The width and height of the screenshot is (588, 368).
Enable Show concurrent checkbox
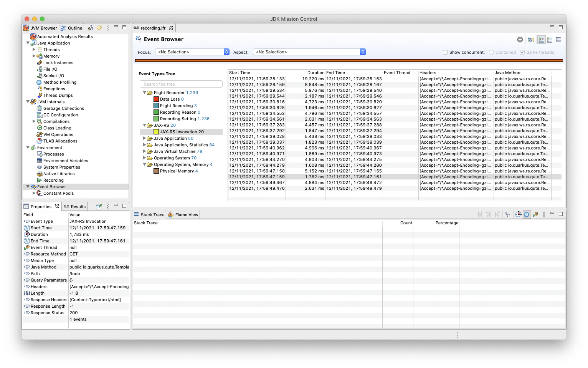pos(445,52)
